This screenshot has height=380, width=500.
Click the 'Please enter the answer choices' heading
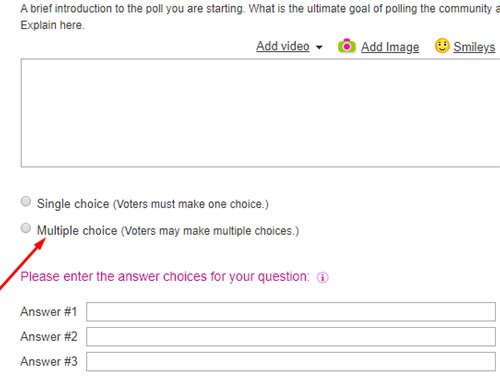[x=165, y=277]
